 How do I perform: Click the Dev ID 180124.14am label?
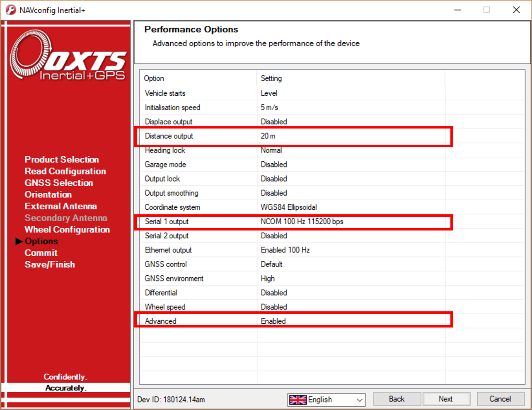tap(171, 400)
